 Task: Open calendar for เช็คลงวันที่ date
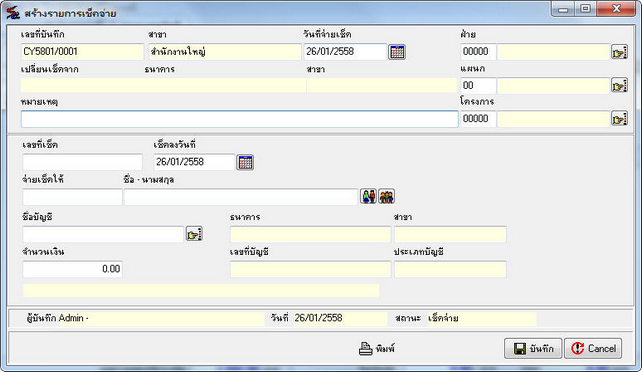click(245, 162)
